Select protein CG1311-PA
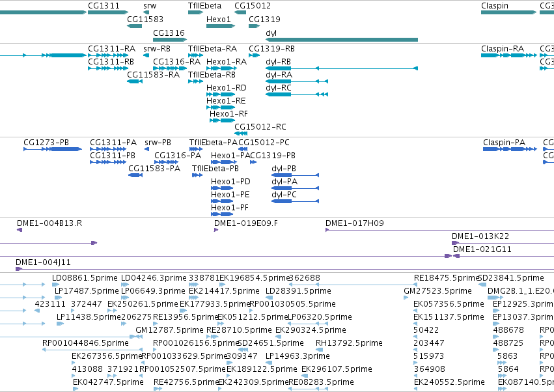 [113, 143]
